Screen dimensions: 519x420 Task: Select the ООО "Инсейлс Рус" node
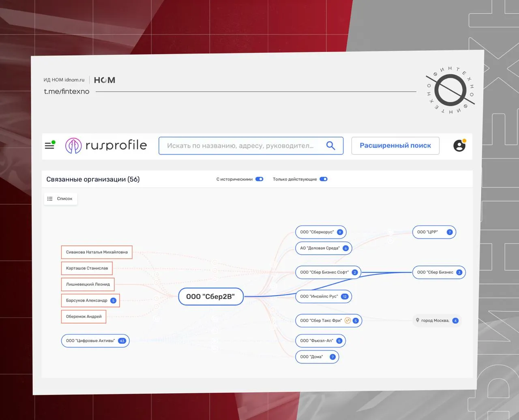pos(324,297)
